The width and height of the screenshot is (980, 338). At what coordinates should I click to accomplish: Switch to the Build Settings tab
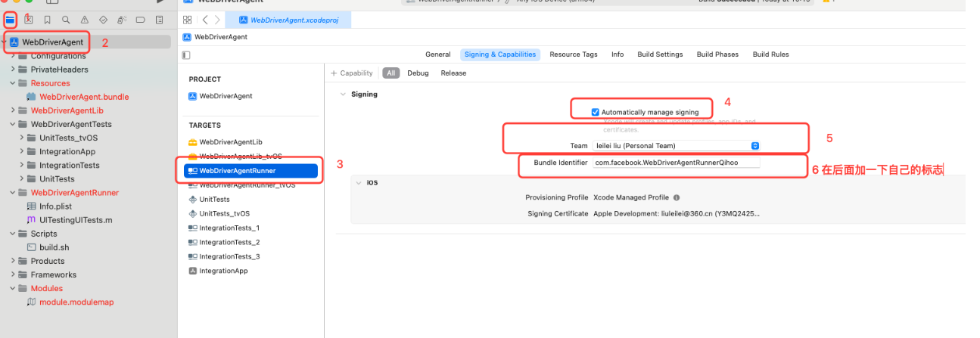[660, 54]
